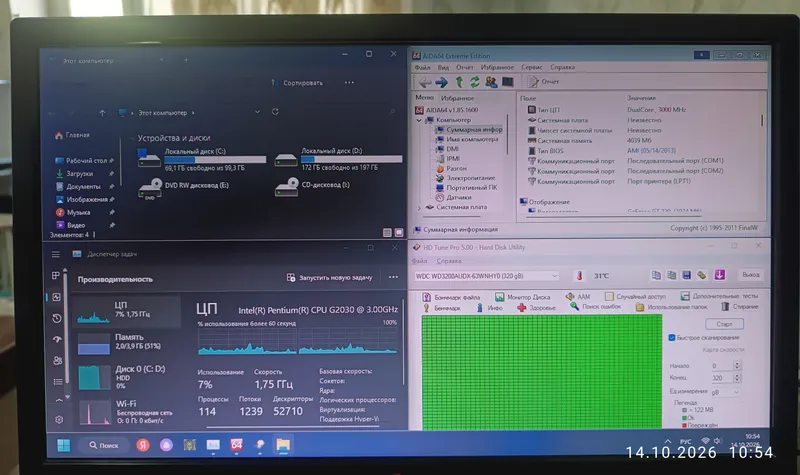Switch to Меню tab in AIDA64 side panel
The height and width of the screenshot is (475, 800).
(424, 97)
